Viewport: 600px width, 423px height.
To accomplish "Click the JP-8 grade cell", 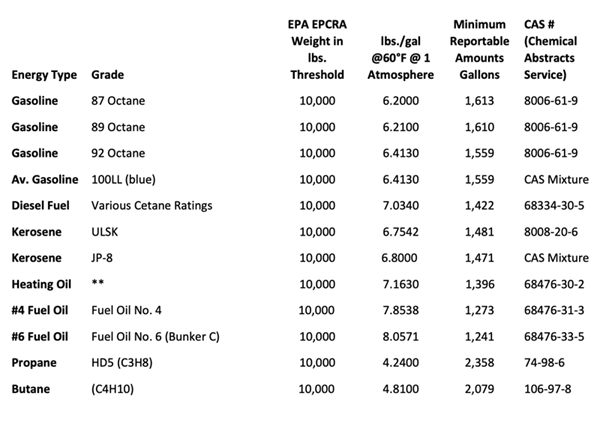I will [x=103, y=257].
